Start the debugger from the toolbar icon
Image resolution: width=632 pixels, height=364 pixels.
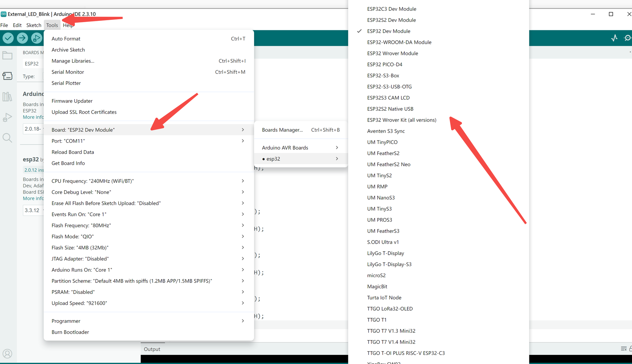click(36, 38)
